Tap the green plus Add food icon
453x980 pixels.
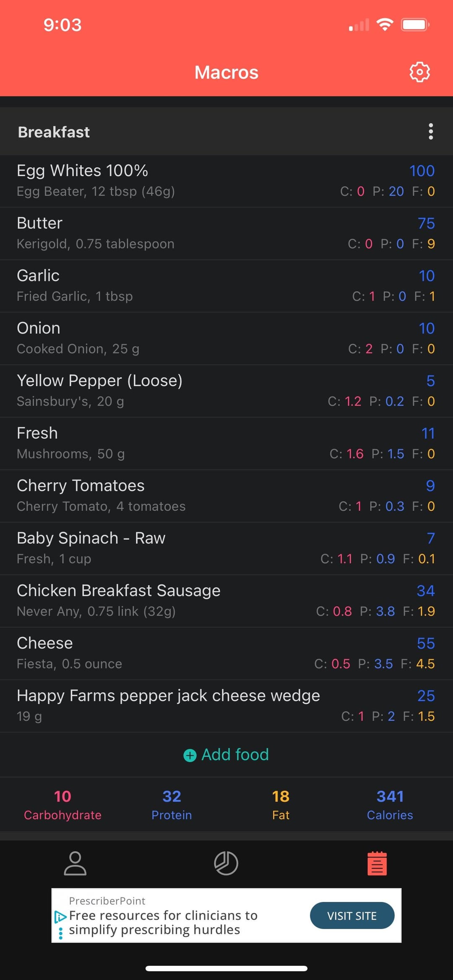pyautogui.click(x=190, y=755)
